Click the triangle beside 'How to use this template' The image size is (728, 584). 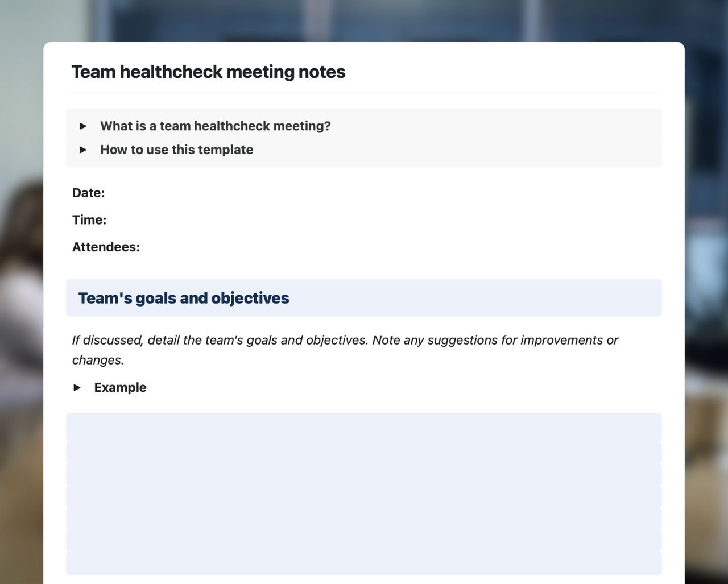[x=83, y=150]
